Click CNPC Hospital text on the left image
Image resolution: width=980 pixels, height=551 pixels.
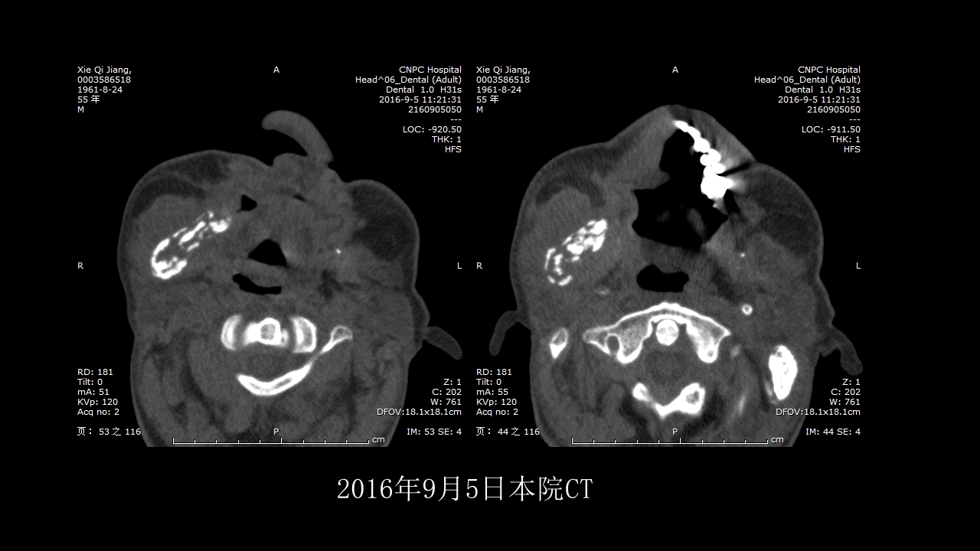pyautogui.click(x=430, y=70)
